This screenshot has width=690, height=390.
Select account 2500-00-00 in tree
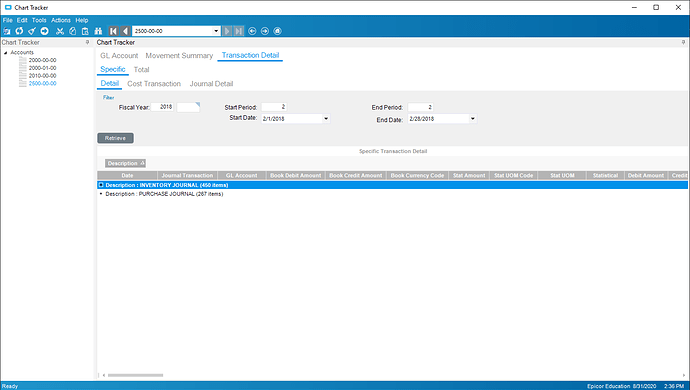coord(42,84)
